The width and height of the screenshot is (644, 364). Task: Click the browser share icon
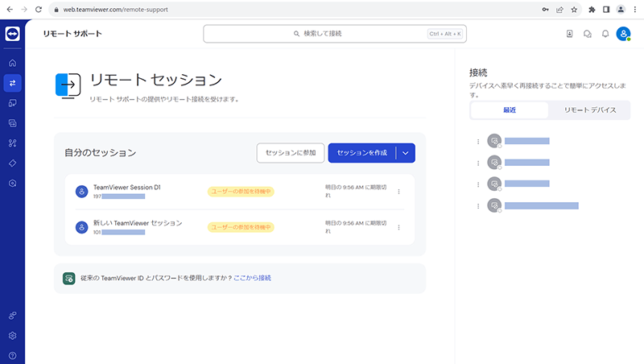(x=559, y=10)
